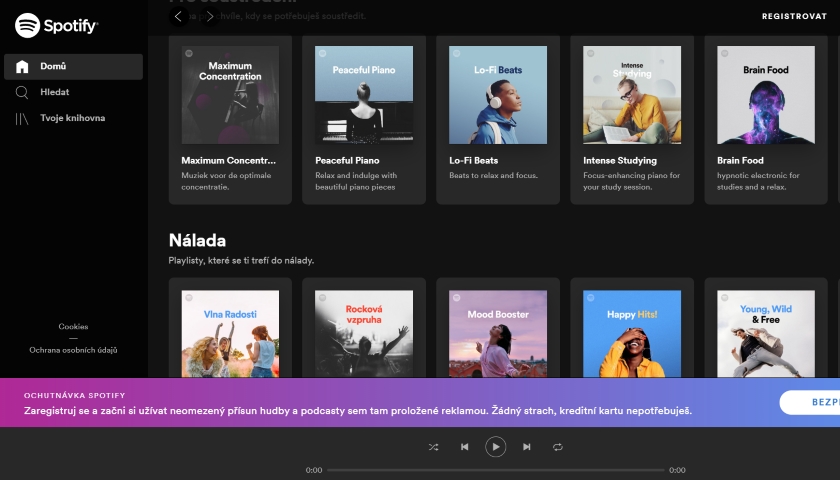Open Intense Studying playlist cover

coord(632,95)
